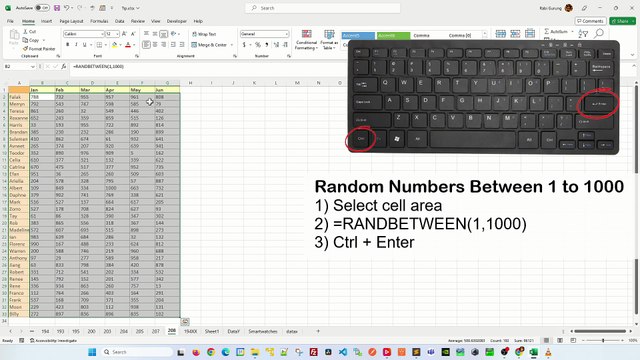Click the Cut scissors icon
This screenshot has width=640, height=360.
point(26,31)
